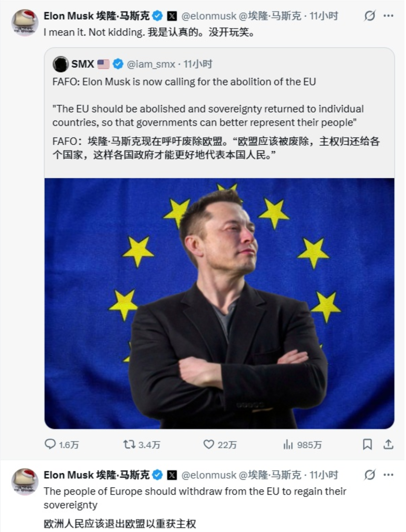This screenshot has width=406, height=532.
Task: Click SMX's round profile avatar
Action: pos(60,64)
